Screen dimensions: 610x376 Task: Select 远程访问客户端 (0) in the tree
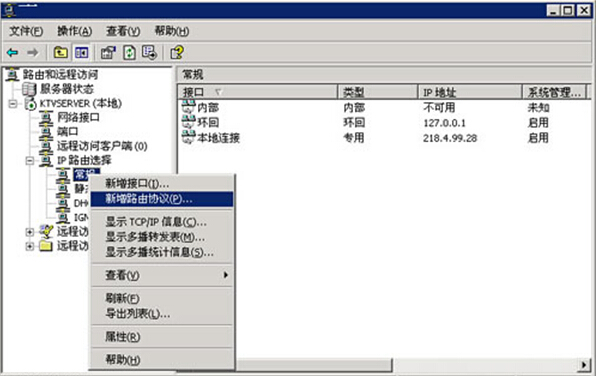(102, 146)
